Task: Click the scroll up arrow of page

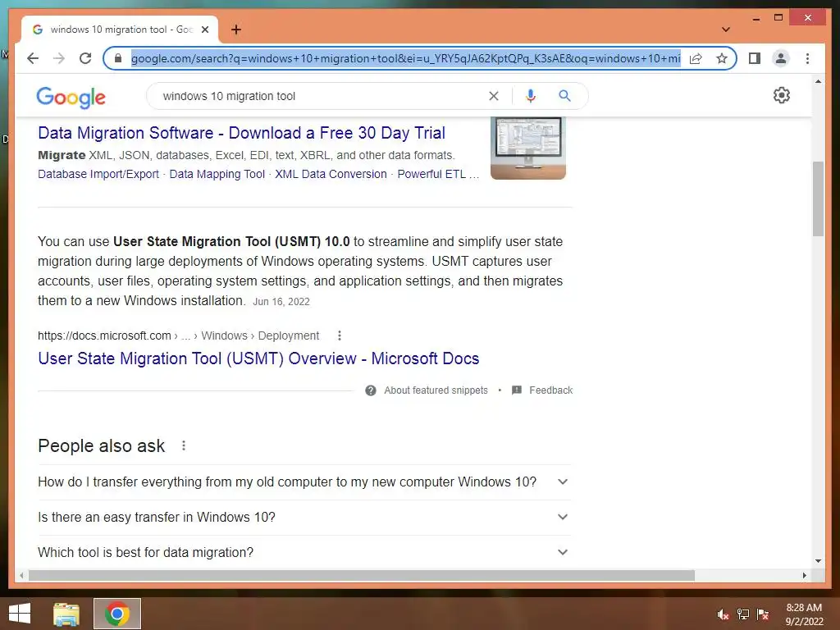Action: (818, 81)
